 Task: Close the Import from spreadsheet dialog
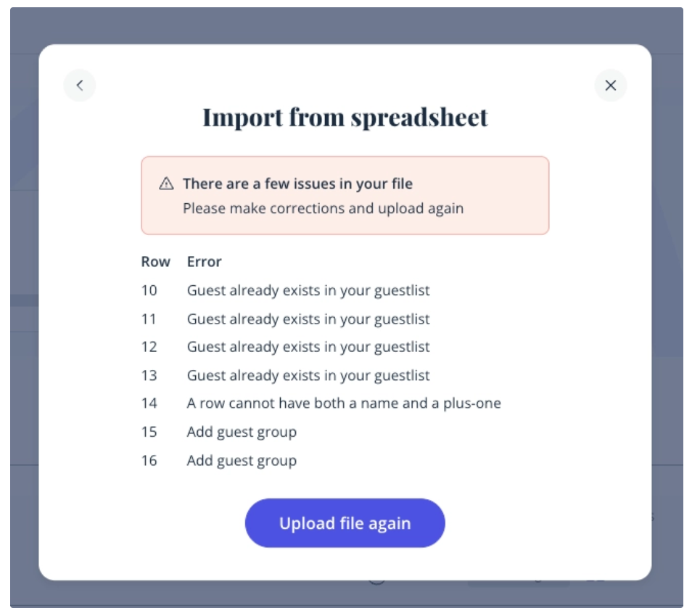pos(611,86)
